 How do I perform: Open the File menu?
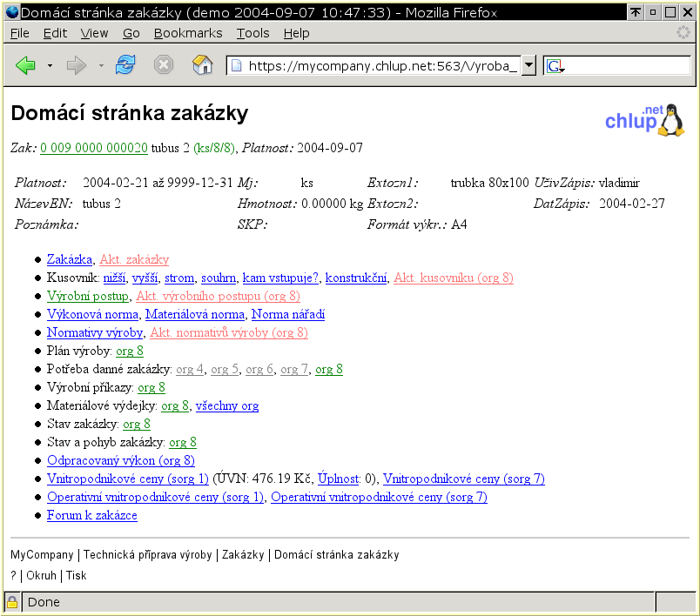pyautogui.click(x=20, y=33)
